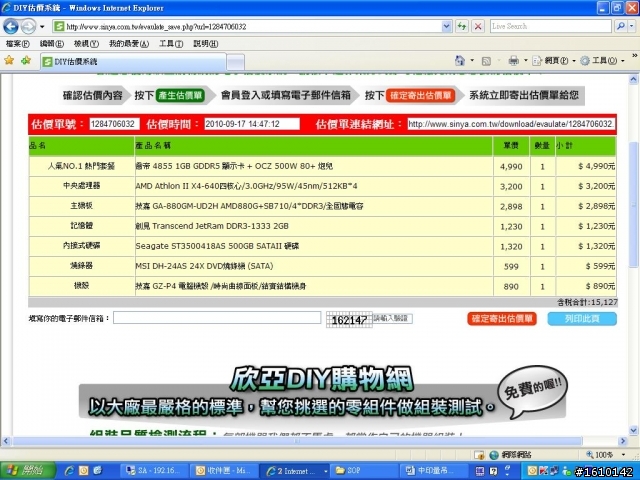The height and width of the screenshot is (480, 640).
Task: Click the Stop loading X icon
Action: coord(478,27)
